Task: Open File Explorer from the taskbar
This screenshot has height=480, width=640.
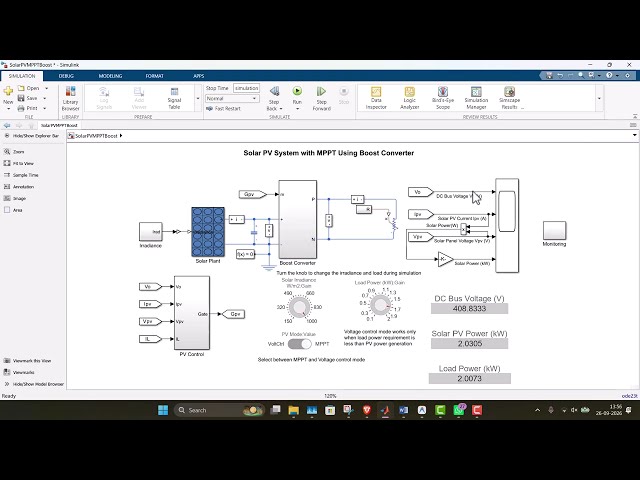Action: 293,410
